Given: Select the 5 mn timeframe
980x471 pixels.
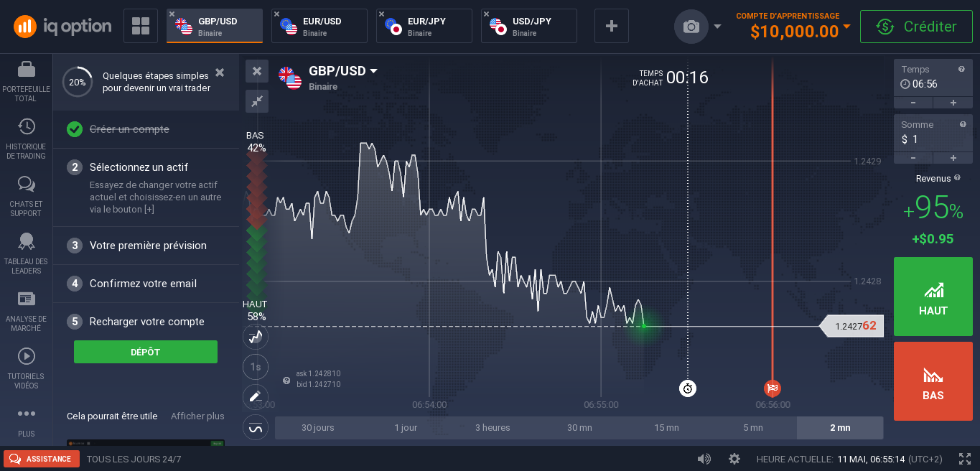Looking at the screenshot, I should (x=753, y=428).
